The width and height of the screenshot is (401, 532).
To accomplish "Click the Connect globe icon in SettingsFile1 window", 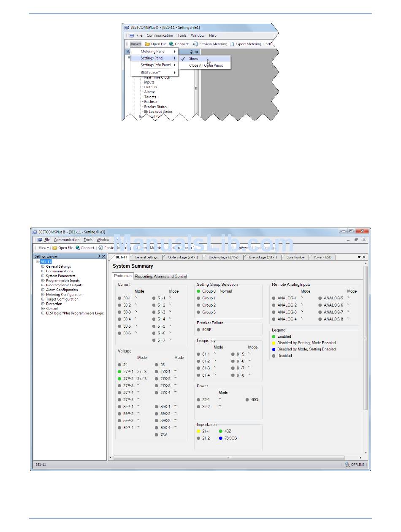I will pos(171,43).
